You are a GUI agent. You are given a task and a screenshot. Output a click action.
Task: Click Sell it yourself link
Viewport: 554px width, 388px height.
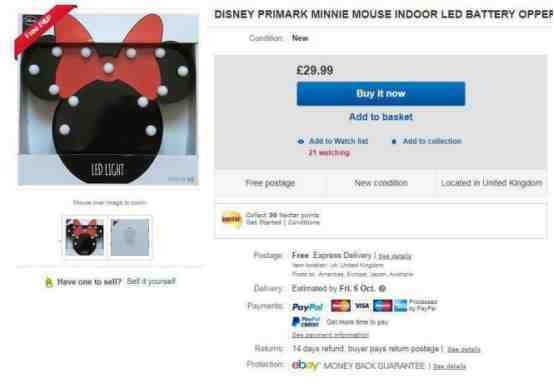151,281
